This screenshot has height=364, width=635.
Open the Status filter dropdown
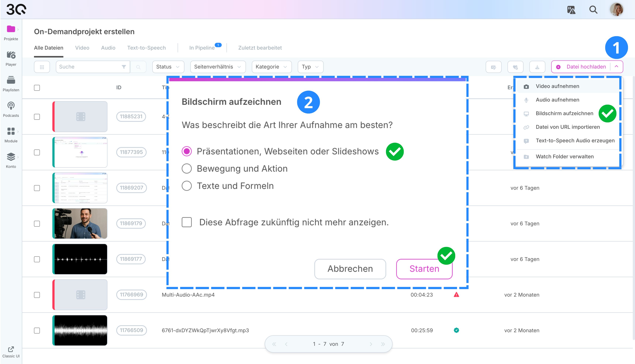click(168, 67)
